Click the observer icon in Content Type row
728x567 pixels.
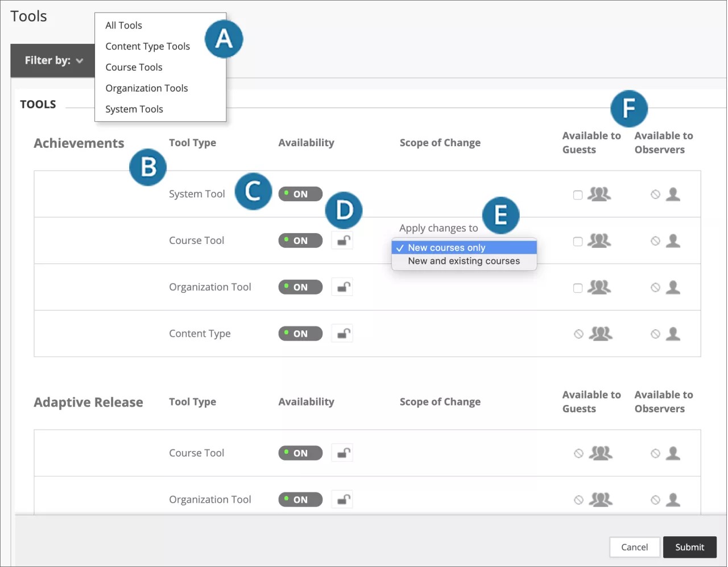[x=673, y=333]
